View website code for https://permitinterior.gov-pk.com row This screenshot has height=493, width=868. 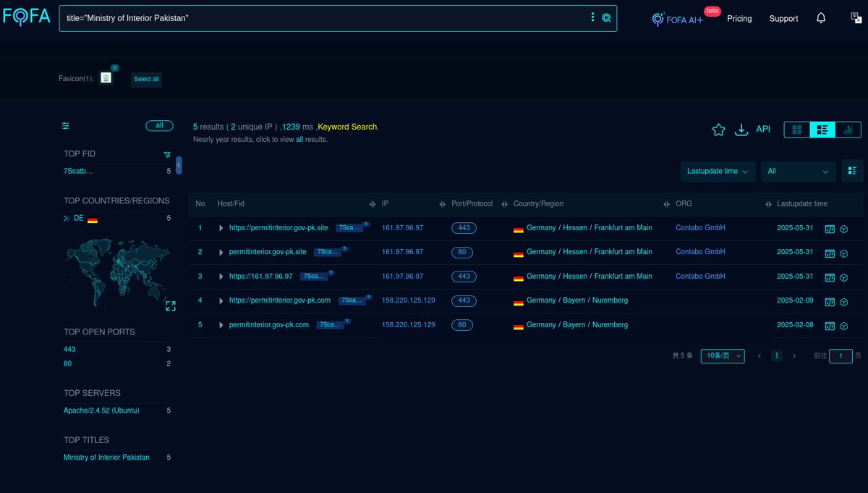830,302
